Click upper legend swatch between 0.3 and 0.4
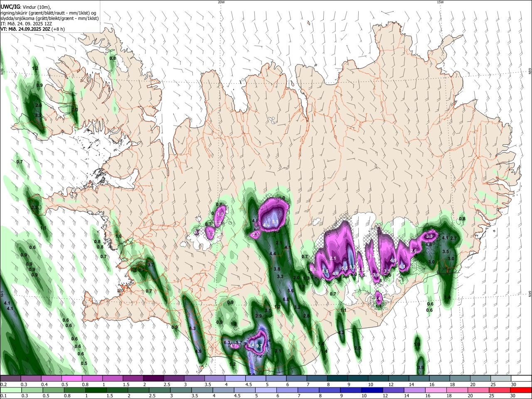 click(31, 378)
